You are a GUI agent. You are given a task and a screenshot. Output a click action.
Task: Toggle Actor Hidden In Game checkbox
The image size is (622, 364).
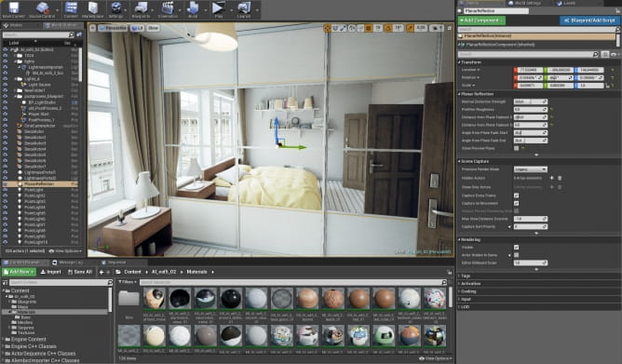516,255
